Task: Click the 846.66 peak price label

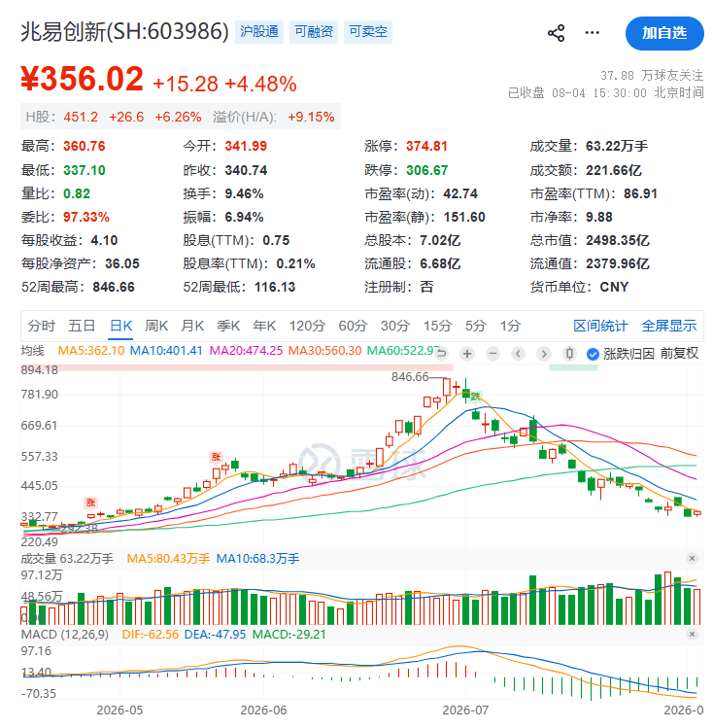Action: (410, 377)
